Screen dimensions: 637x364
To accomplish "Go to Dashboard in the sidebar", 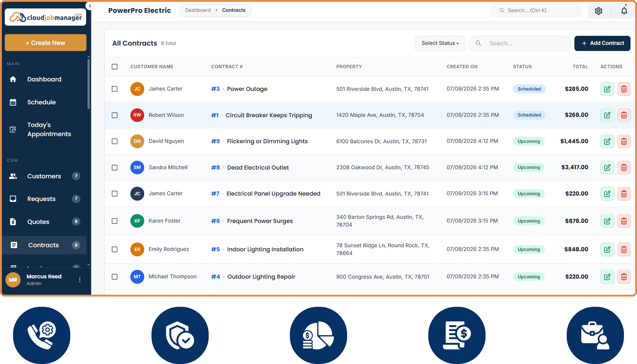I will [44, 79].
